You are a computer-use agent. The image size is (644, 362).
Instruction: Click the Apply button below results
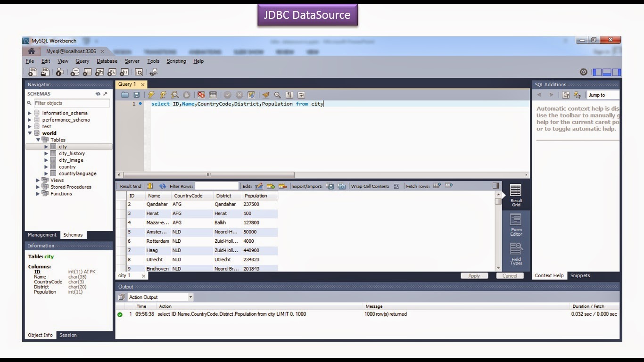coord(474,275)
